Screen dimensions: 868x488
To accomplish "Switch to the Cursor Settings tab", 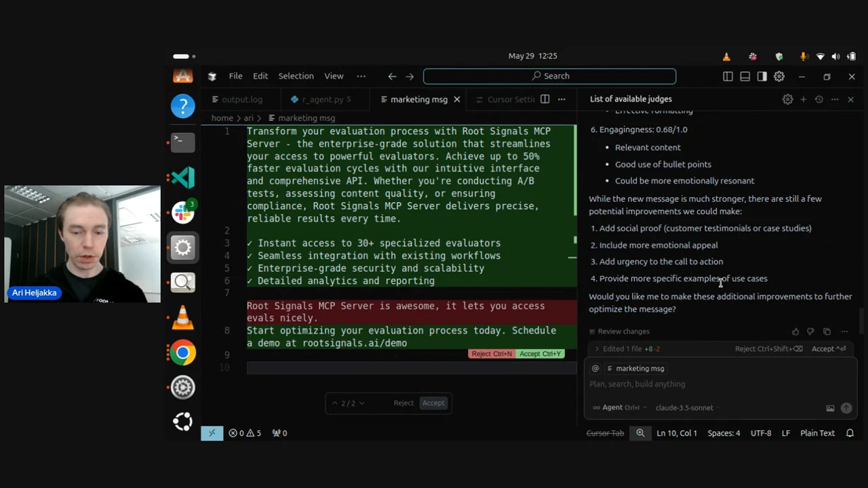I will pyautogui.click(x=505, y=100).
